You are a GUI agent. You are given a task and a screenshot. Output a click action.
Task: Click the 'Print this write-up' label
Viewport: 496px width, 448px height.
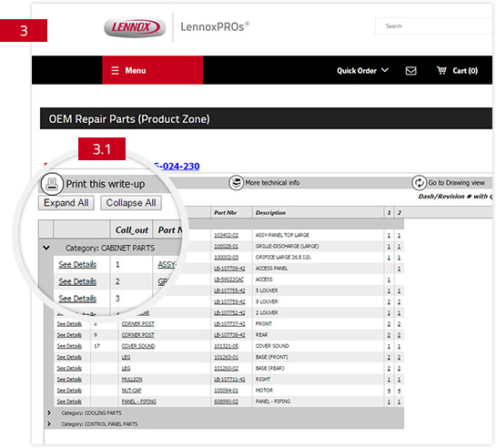click(106, 184)
